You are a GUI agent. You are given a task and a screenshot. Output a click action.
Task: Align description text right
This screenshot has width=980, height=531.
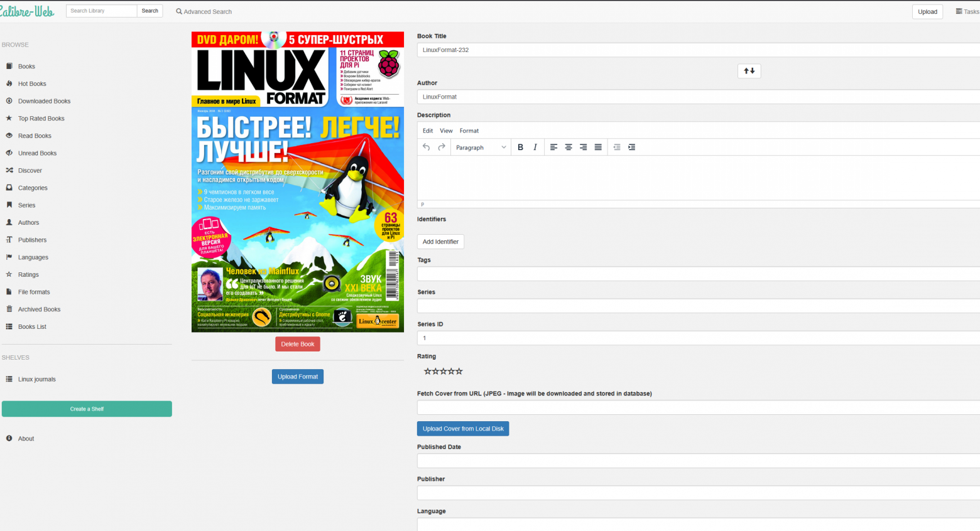point(584,147)
